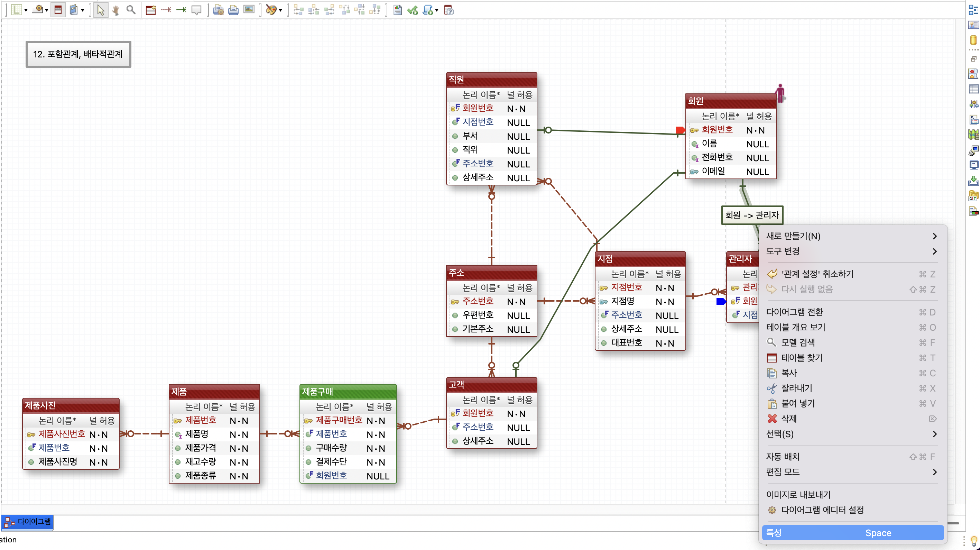Open dropdown arrow beside grid notation icon
Viewport: 980px width, 550px height.
click(26, 10)
